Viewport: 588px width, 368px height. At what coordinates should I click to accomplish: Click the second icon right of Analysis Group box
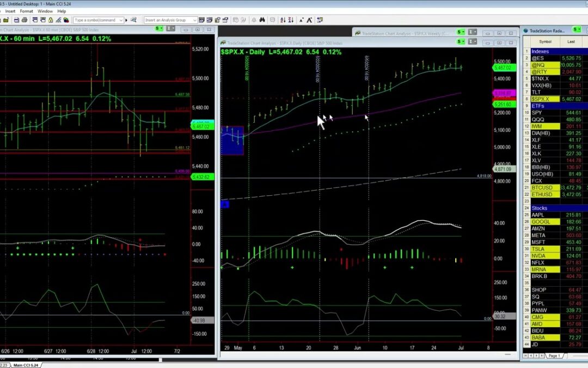[x=210, y=20]
